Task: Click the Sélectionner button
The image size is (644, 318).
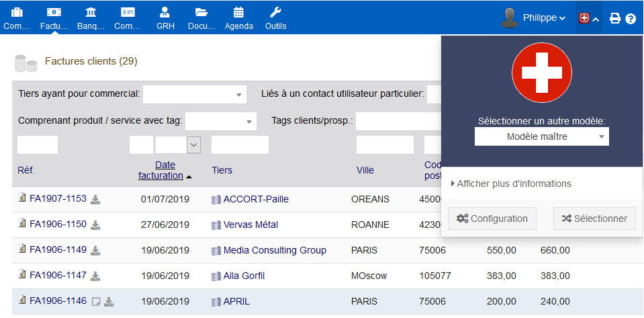Action: pos(594,218)
